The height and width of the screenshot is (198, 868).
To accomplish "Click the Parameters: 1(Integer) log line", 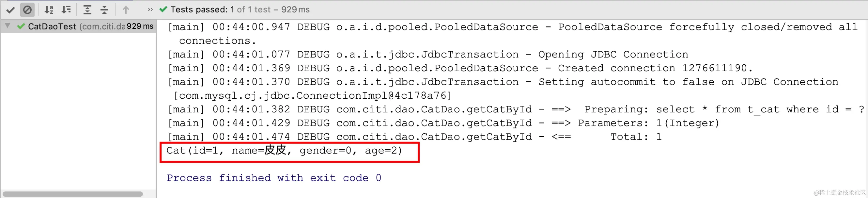I will (443, 123).
